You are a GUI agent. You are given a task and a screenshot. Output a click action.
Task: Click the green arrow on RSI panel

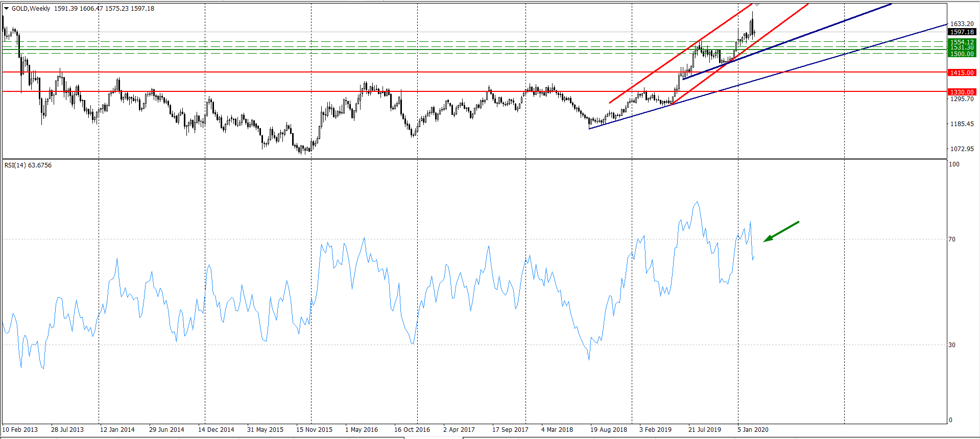(781, 231)
